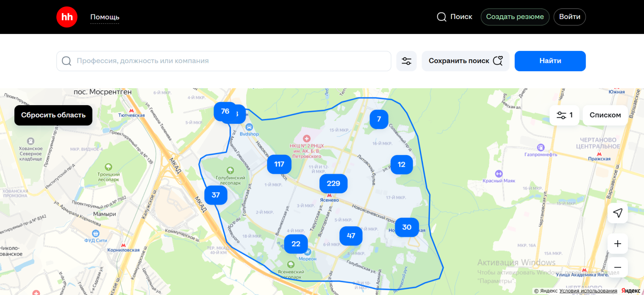Image resolution: width=644 pixels, height=295 pixels.
Task: Click the Создать резюме button
Action: point(514,17)
